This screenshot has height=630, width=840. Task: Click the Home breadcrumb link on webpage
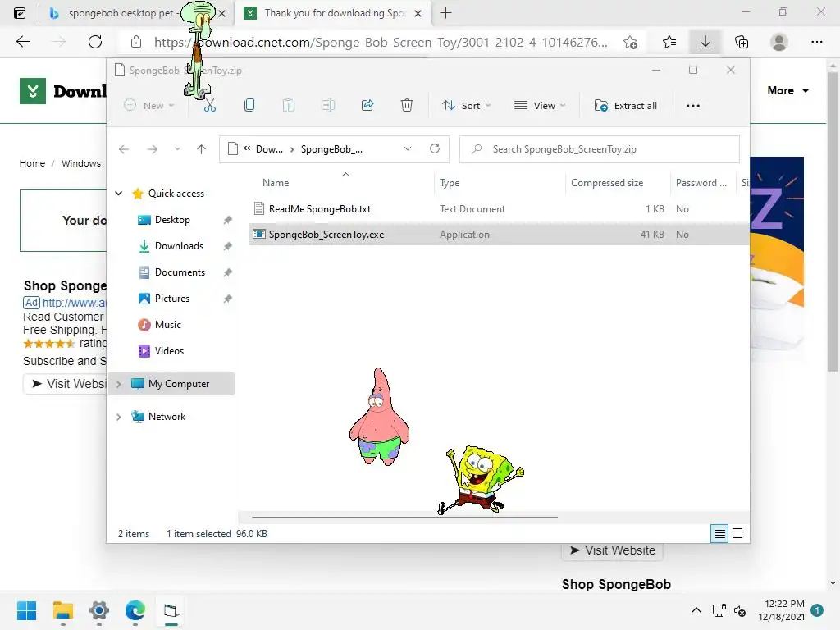click(x=32, y=163)
